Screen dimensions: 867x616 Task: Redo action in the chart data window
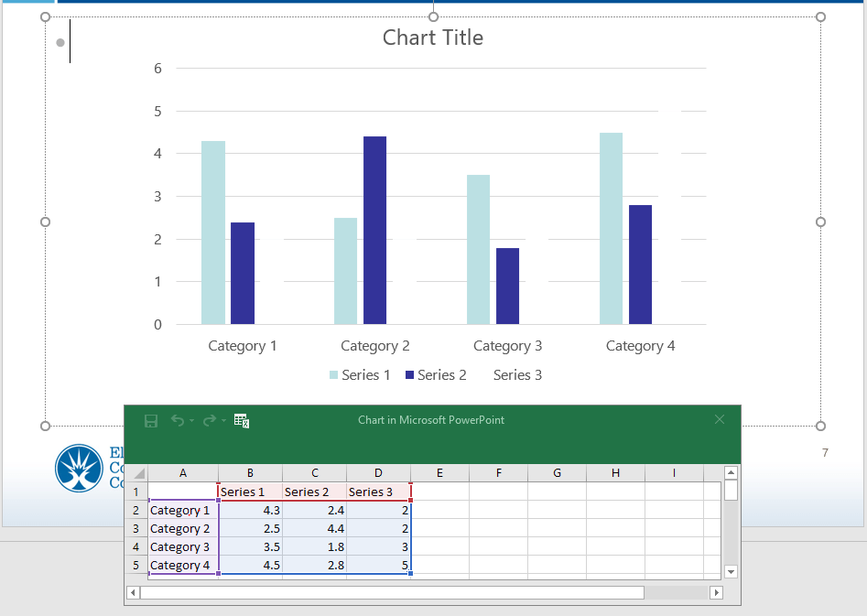(x=209, y=421)
